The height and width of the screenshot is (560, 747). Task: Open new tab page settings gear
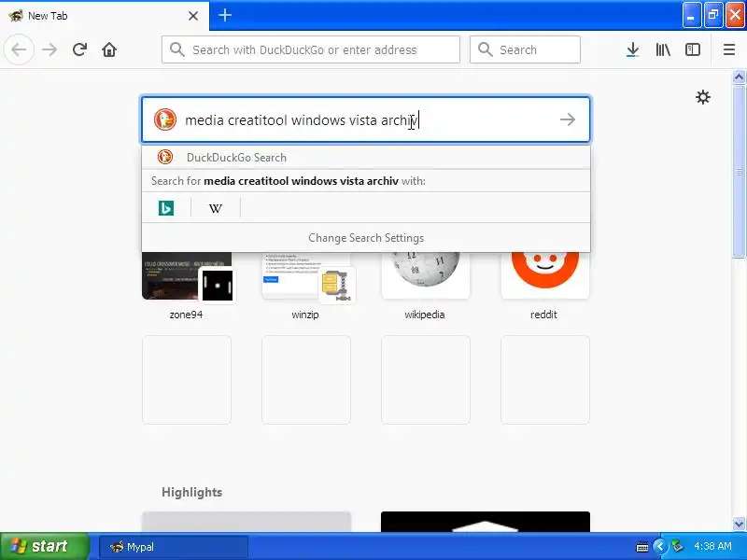tap(703, 98)
